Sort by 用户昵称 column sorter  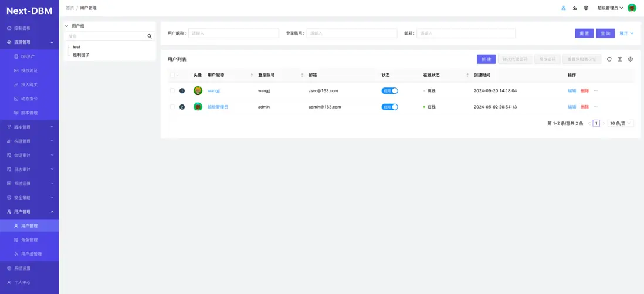pos(252,75)
